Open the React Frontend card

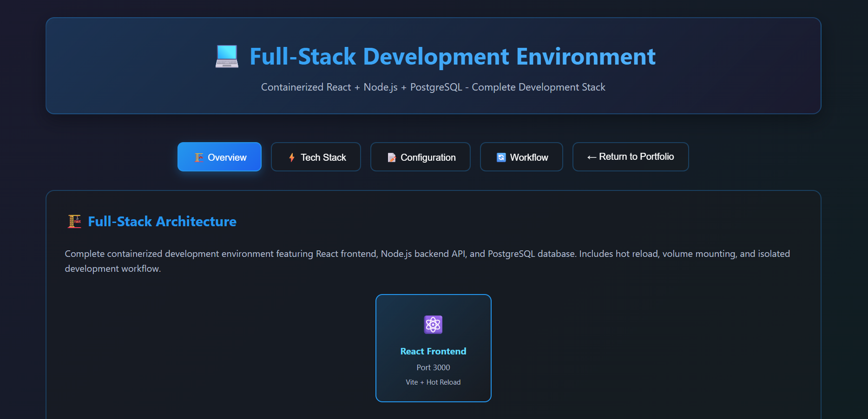point(433,347)
